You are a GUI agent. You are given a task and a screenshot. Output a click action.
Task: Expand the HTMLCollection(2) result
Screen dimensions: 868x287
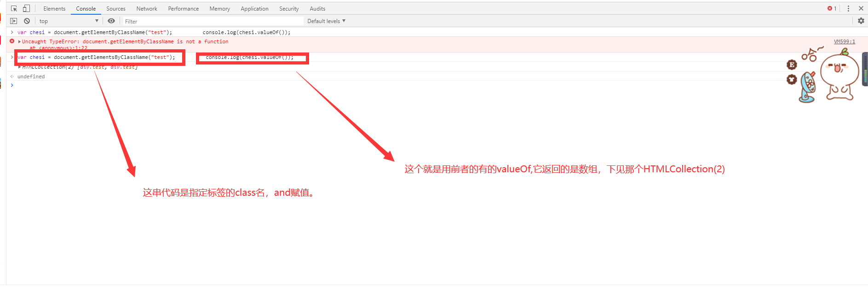tap(19, 67)
